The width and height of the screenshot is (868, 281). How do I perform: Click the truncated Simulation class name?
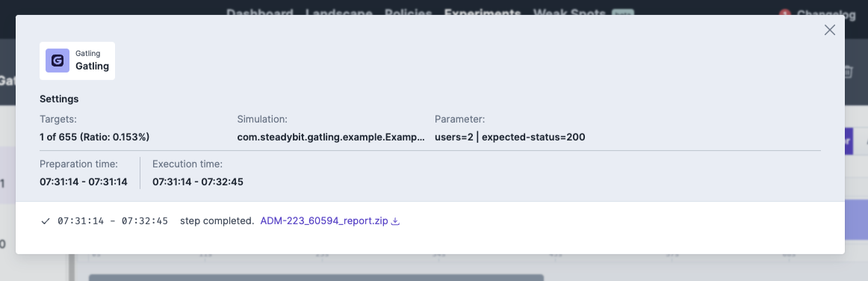[332, 137]
